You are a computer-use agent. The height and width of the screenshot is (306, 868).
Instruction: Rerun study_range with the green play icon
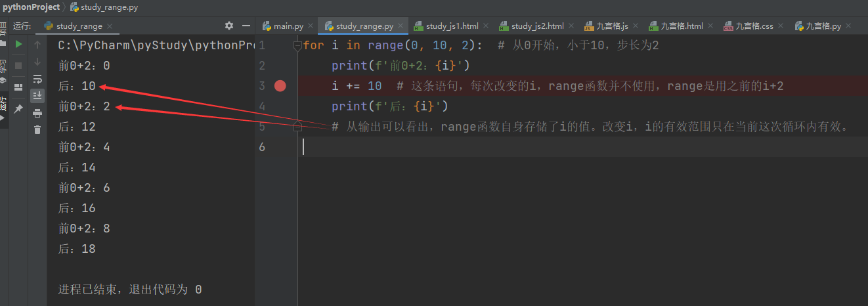pos(18,44)
